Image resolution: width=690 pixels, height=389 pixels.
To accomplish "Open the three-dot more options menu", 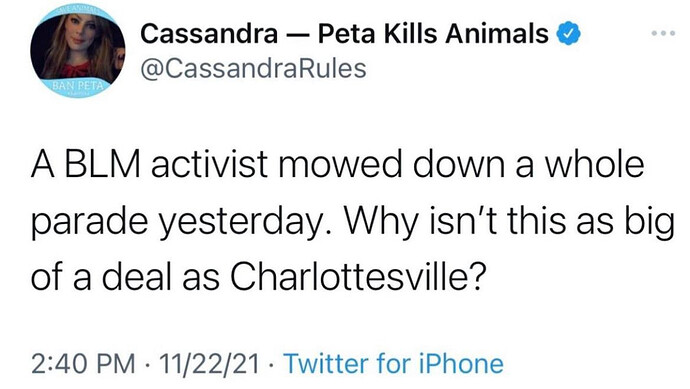I will tap(664, 33).
